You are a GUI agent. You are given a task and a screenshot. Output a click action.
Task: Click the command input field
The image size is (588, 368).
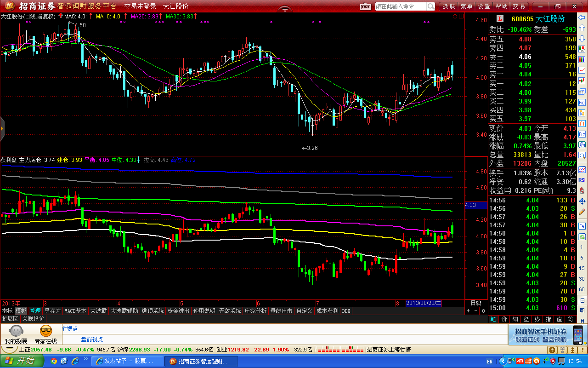tap(401, 6)
